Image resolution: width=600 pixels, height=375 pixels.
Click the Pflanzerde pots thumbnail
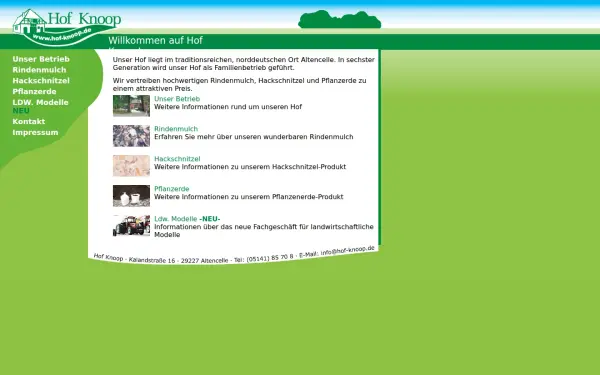131,196
